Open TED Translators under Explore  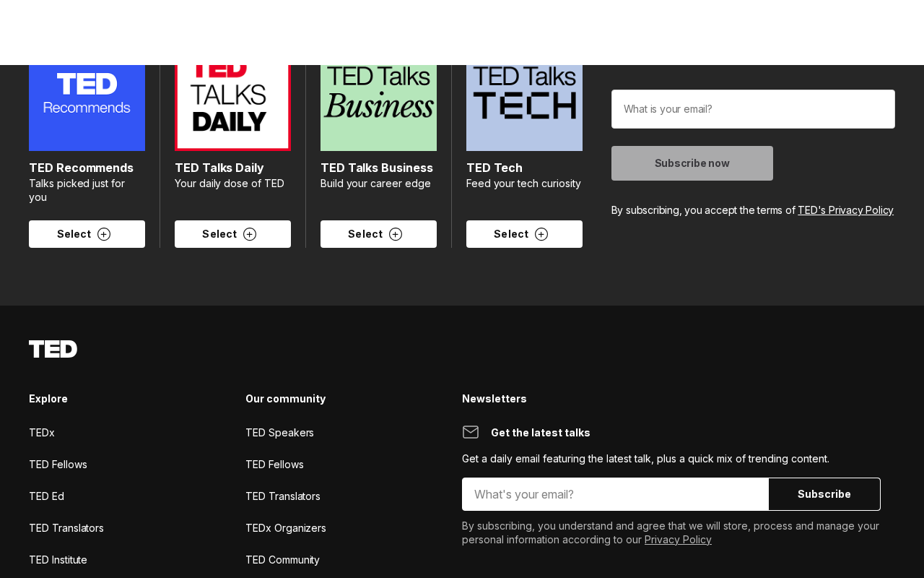(x=66, y=528)
